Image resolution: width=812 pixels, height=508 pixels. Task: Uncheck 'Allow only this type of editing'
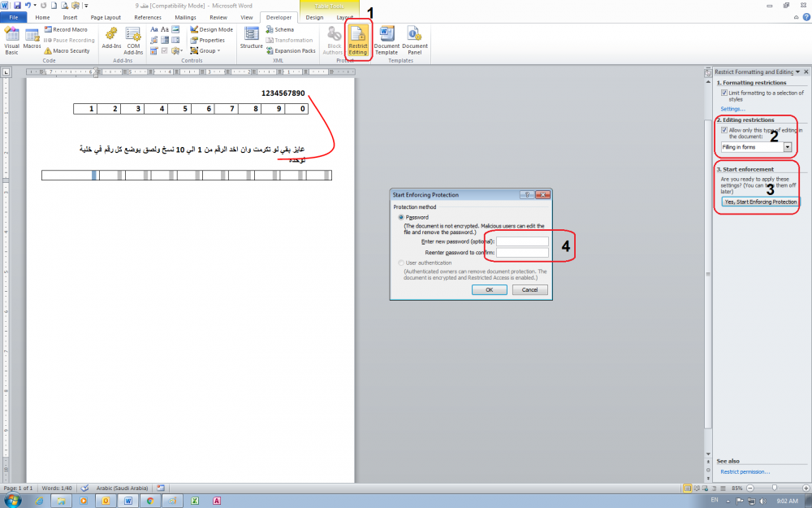coord(723,130)
